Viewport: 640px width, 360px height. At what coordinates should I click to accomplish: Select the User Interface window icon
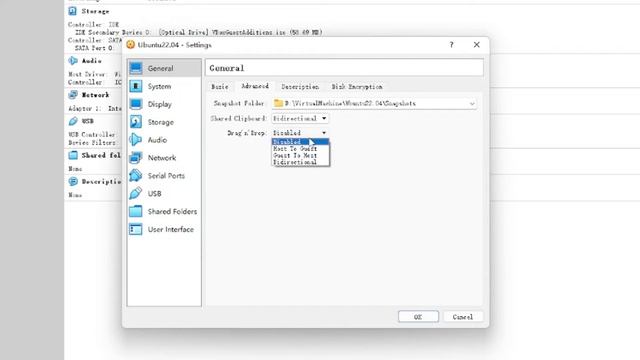pyautogui.click(x=136, y=229)
